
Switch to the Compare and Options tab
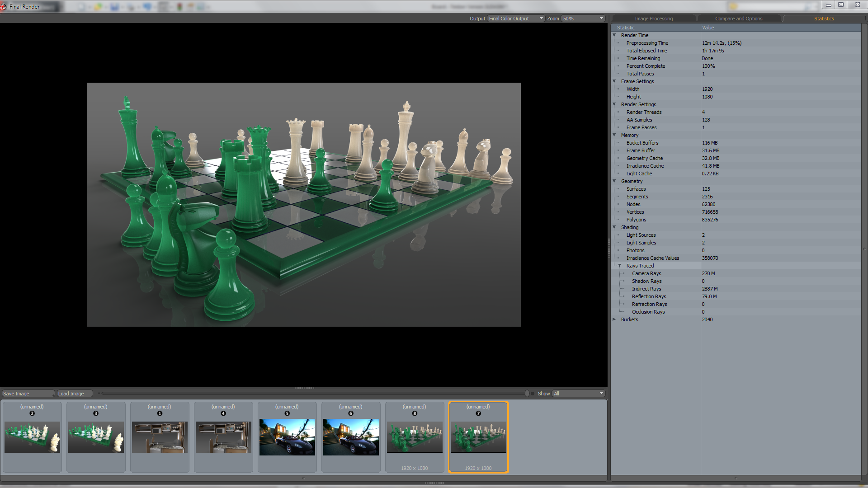coord(738,19)
